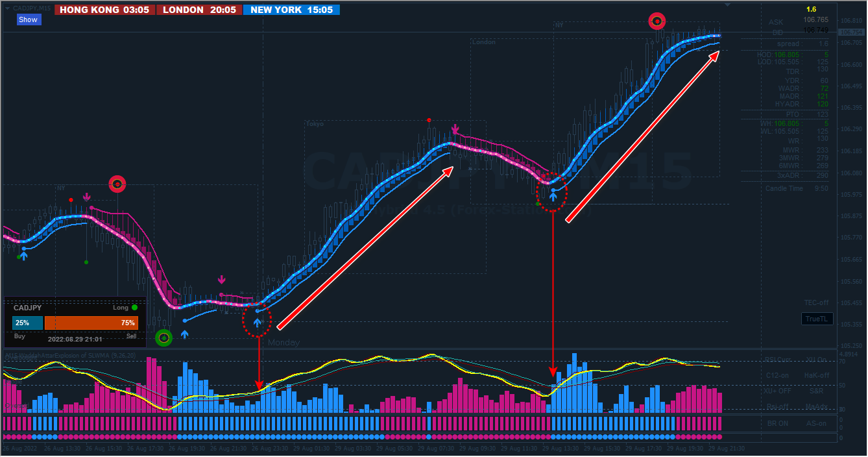The width and height of the screenshot is (868, 457).
Task: Click the Candle Time 9:50 readout
Action: point(797,188)
